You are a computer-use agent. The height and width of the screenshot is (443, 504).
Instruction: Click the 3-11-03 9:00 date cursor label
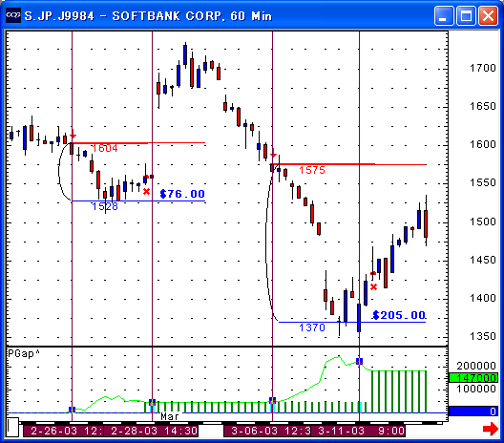pos(358,431)
